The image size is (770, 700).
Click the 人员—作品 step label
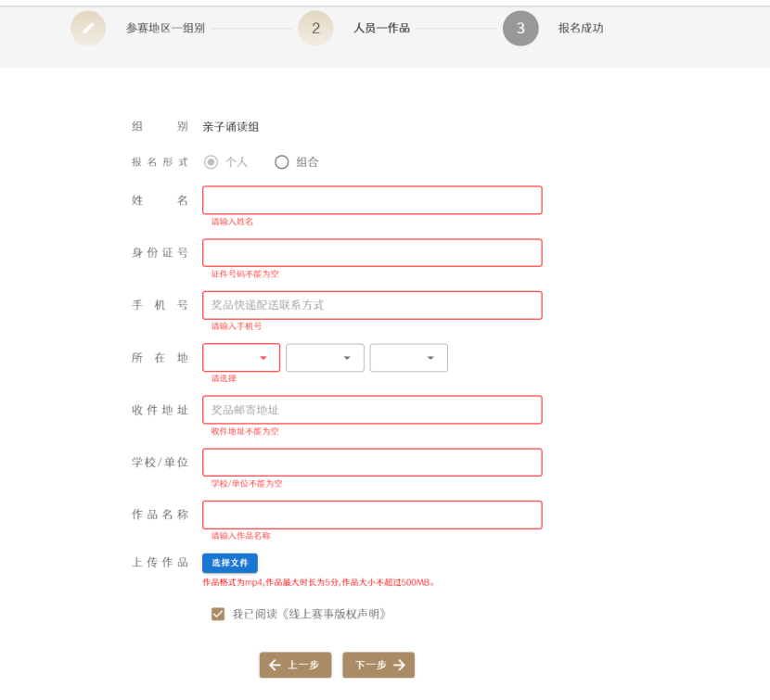381,29
